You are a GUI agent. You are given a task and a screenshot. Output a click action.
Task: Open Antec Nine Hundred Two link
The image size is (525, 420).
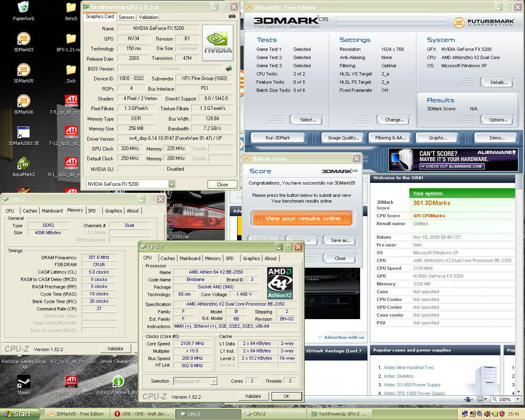[409, 367]
